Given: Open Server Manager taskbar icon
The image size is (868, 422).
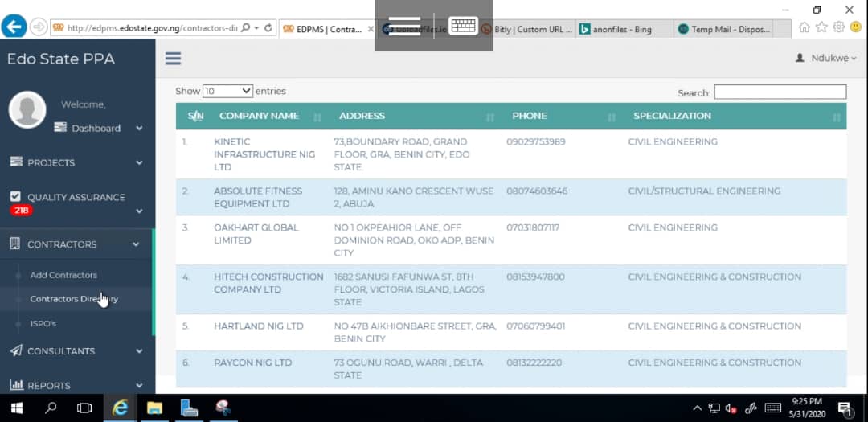Looking at the screenshot, I should pos(189,408).
